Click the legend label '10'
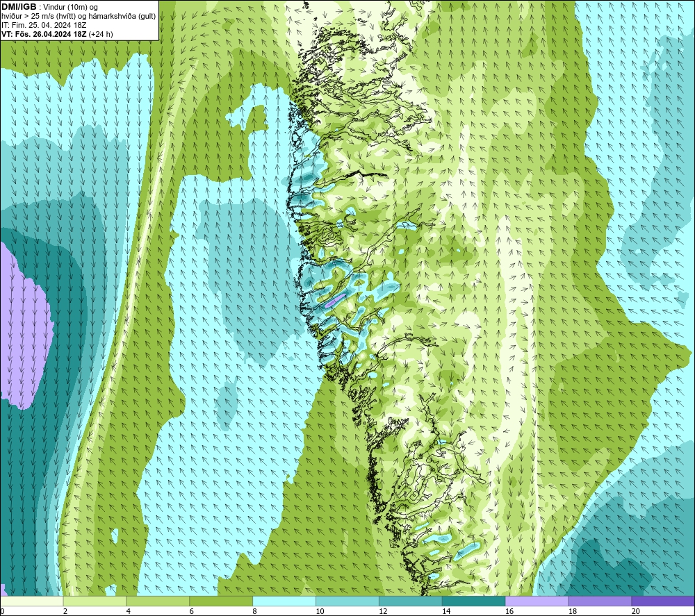This screenshot has width=695, height=616. click(x=320, y=612)
